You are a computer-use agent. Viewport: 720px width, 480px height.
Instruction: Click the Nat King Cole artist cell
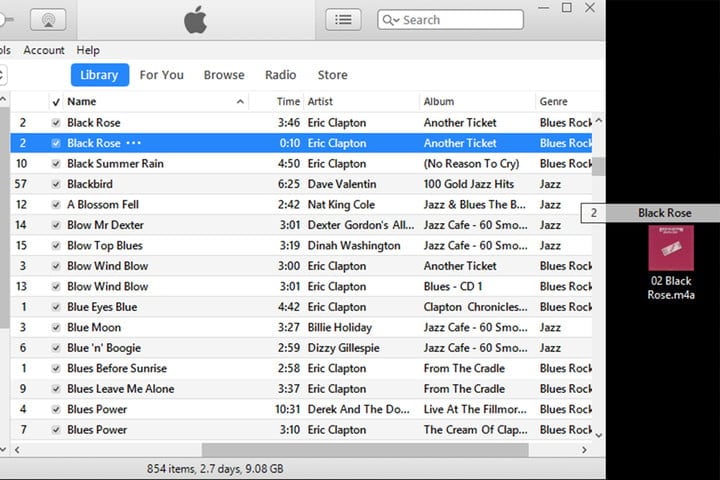tap(341, 204)
